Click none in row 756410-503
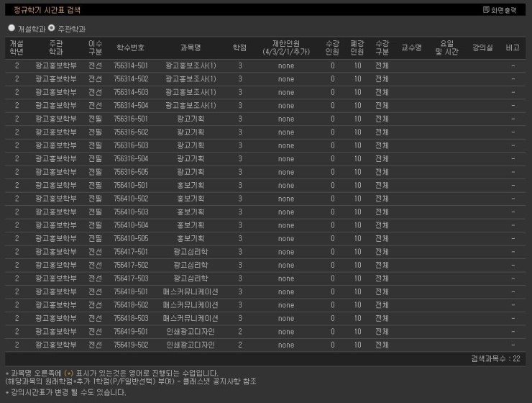The height and width of the screenshot is (403, 532). click(x=286, y=212)
